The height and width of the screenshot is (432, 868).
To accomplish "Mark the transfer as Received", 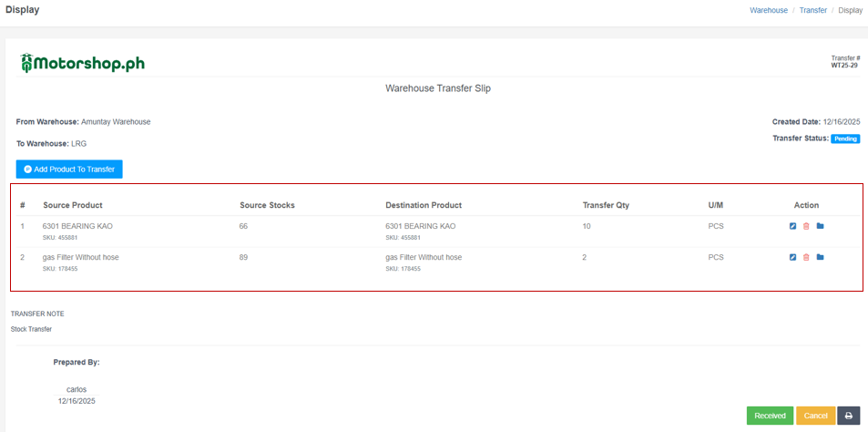I will click(x=770, y=416).
